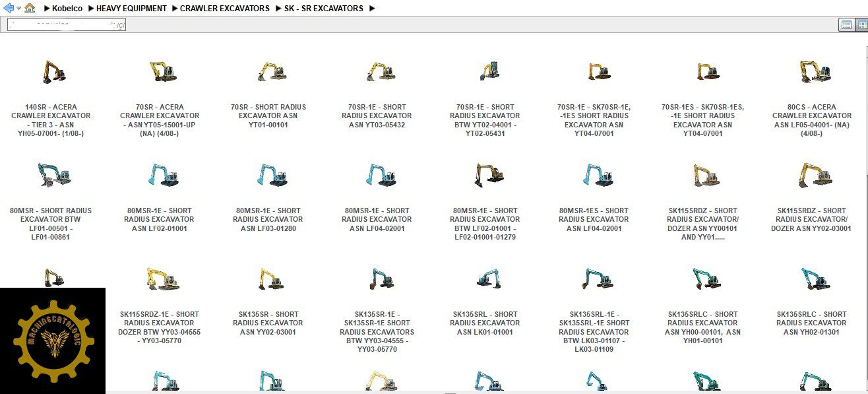Expand the arrow before CRAWLER EXCAVATORS

174,9
